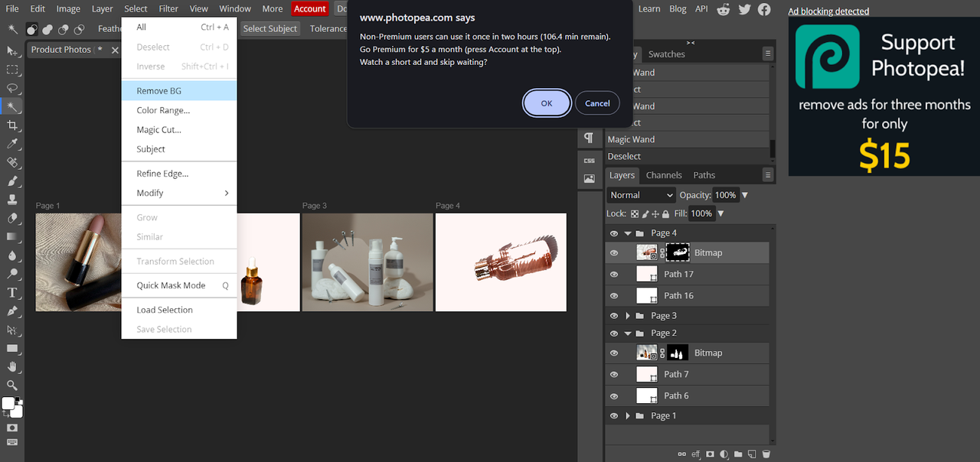Expand the Page 3 folder
This screenshot has height=462, width=980.
tap(628, 316)
